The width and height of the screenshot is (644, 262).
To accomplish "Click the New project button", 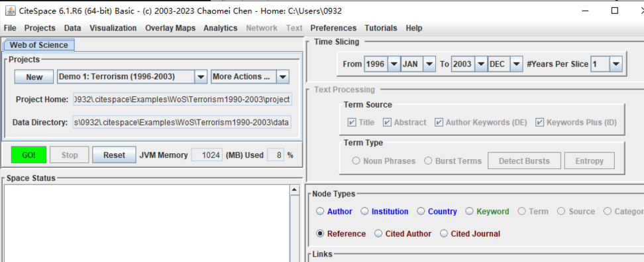I will tap(34, 77).
